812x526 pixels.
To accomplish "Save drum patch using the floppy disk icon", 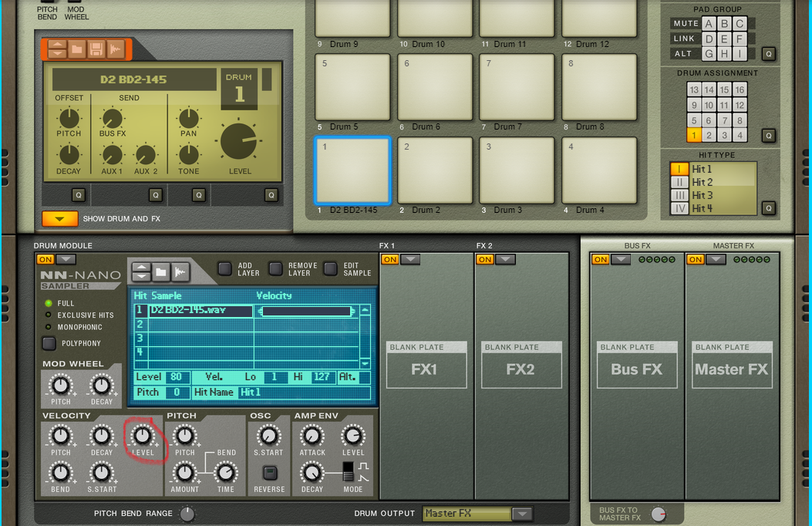I will point(96,49).
